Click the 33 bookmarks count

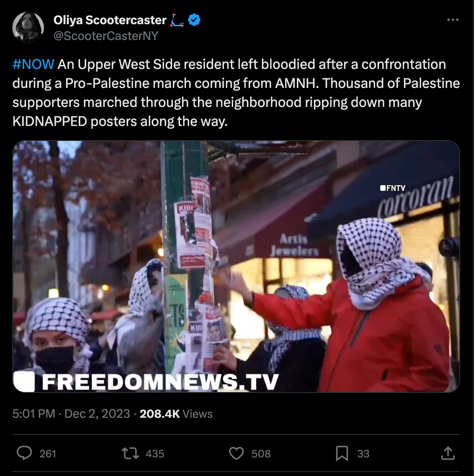(x=363, y=453)
